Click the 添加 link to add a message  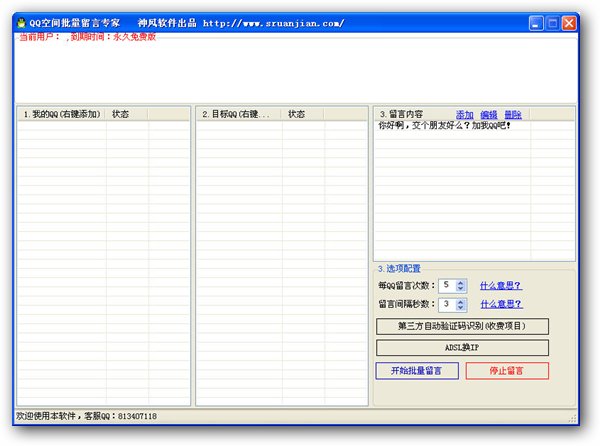(465, 114)
